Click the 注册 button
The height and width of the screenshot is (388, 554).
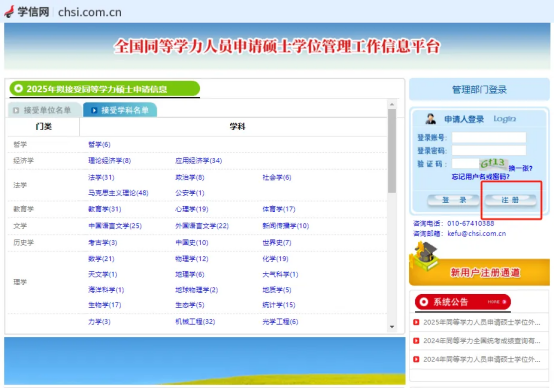(x=510, y=200)
